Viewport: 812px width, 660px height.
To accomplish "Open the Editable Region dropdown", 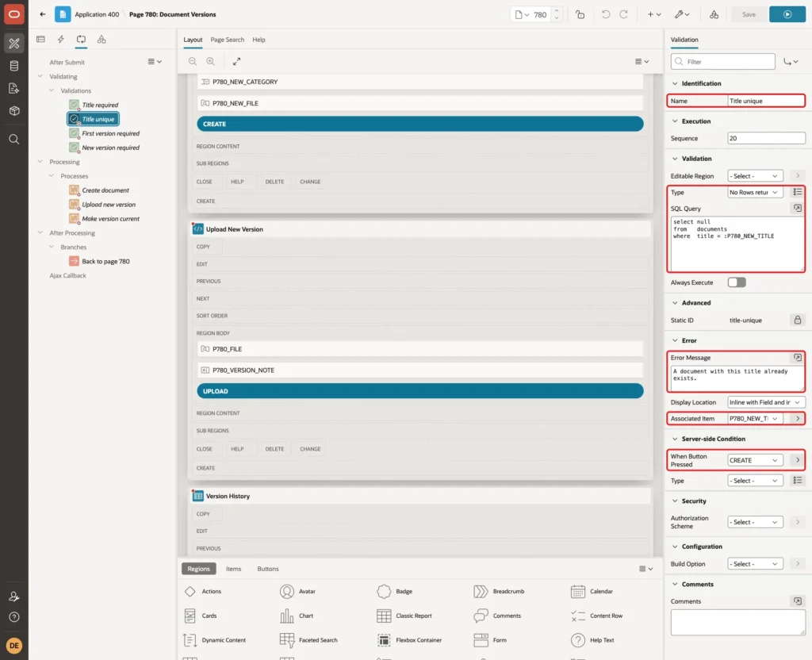I will (x=754, y=176).
